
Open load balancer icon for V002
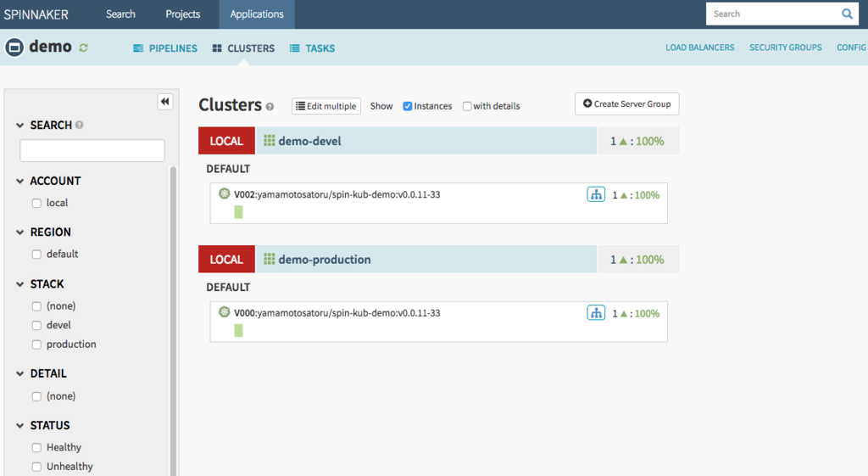tap(596, 194)
